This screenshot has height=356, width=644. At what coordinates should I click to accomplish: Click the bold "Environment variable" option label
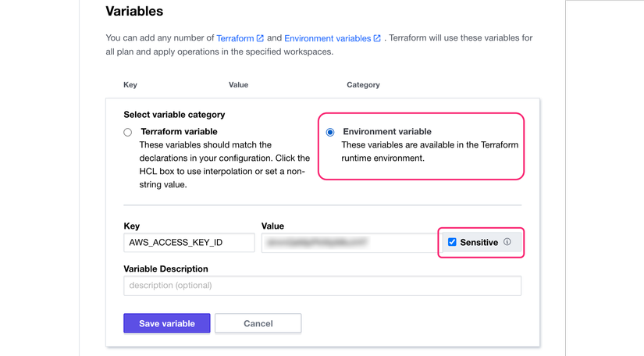point(387,132)
